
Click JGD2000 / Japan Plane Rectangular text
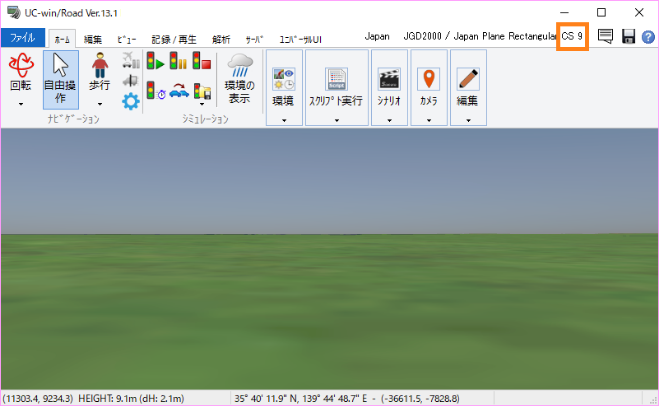click(480, 37)
